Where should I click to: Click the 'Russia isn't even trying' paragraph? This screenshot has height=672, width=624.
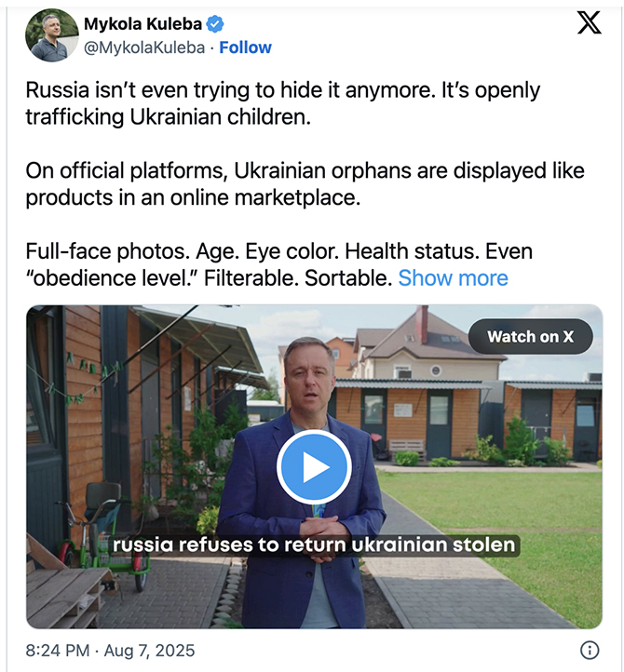(283, 103)
